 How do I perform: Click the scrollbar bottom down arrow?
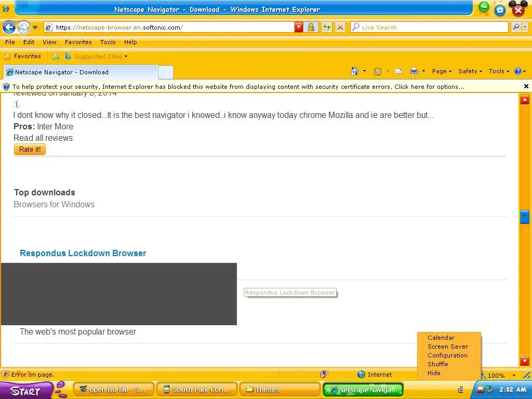[x=525, y=361]
